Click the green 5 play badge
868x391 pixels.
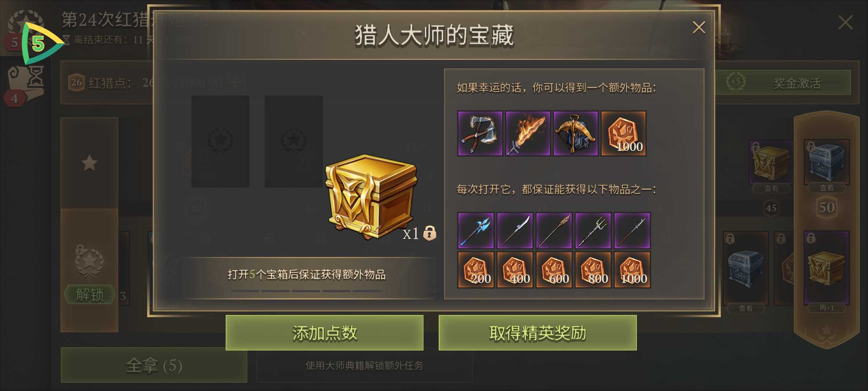click(41, 43)
